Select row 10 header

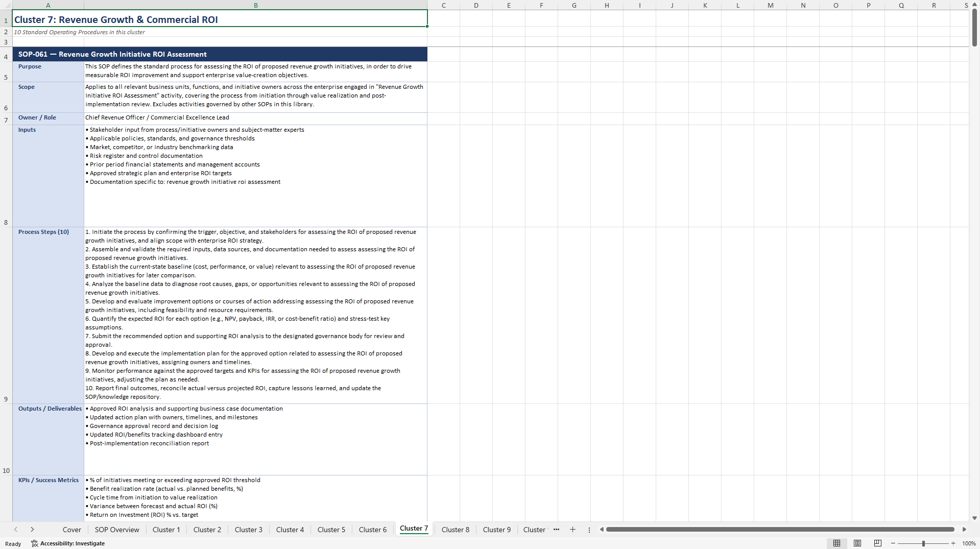[6, 439]
